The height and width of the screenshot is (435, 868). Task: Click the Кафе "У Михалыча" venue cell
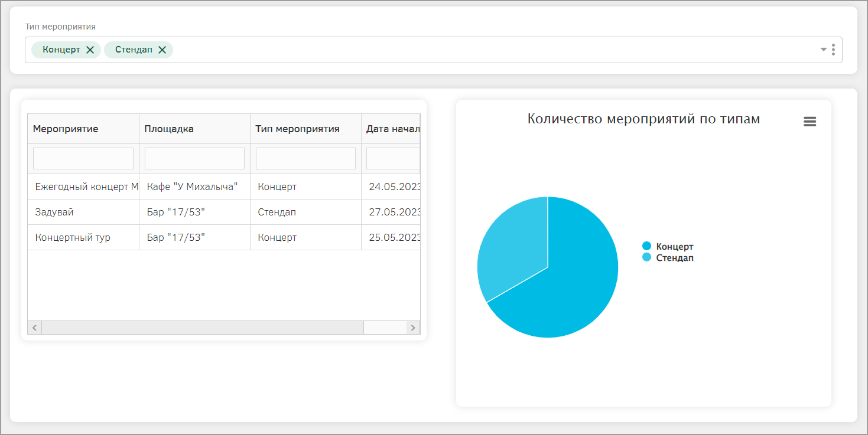pos(195,187)
